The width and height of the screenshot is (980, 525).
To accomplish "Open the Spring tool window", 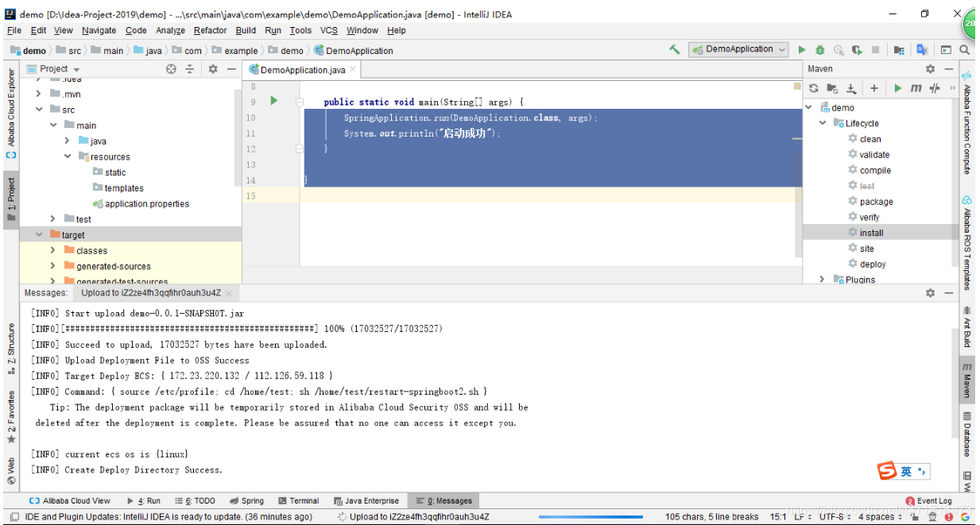I will coord(246,501).
